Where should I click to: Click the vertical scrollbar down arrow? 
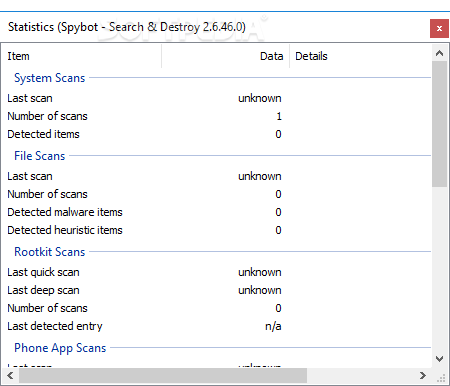[x=439, y=359]
